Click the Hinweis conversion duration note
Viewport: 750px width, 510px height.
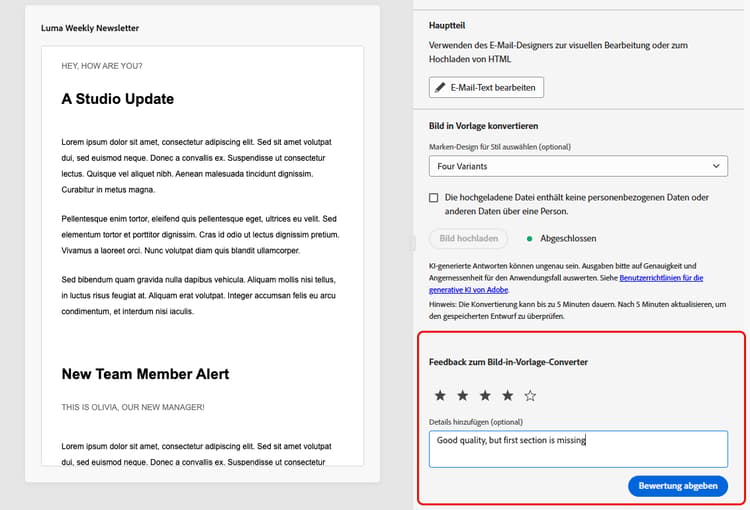point(577,310)
